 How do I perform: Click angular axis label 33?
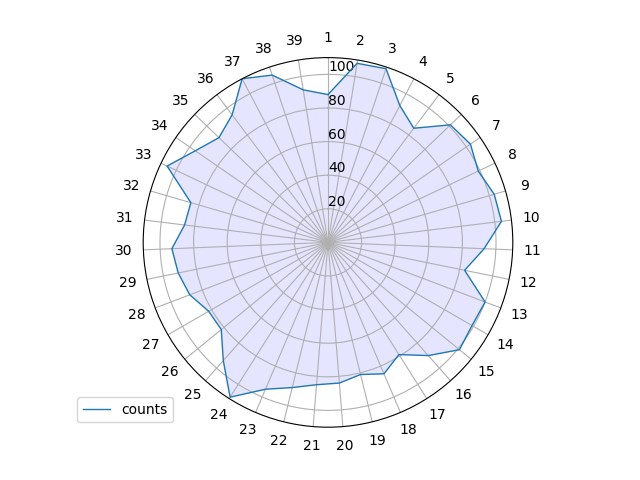(143, 154)
